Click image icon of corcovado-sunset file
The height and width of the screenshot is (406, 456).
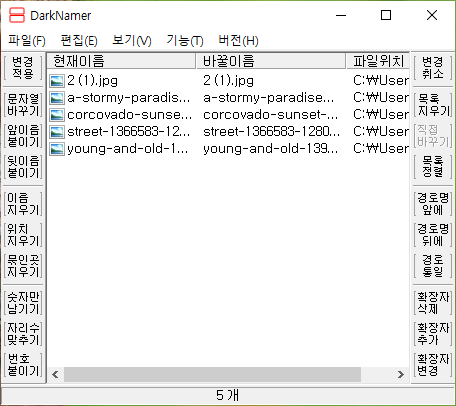[x=57, y=115]
